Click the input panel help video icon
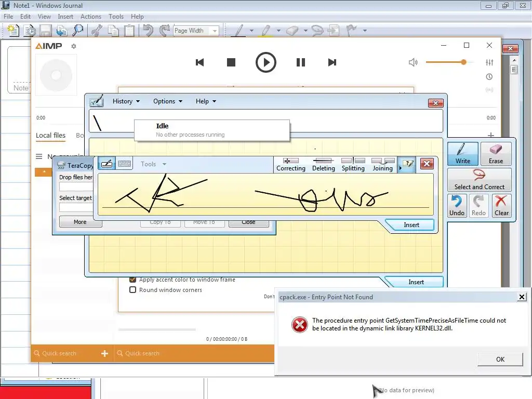The height and width of the screenshot is (399, 532). [x=407, y=164]
